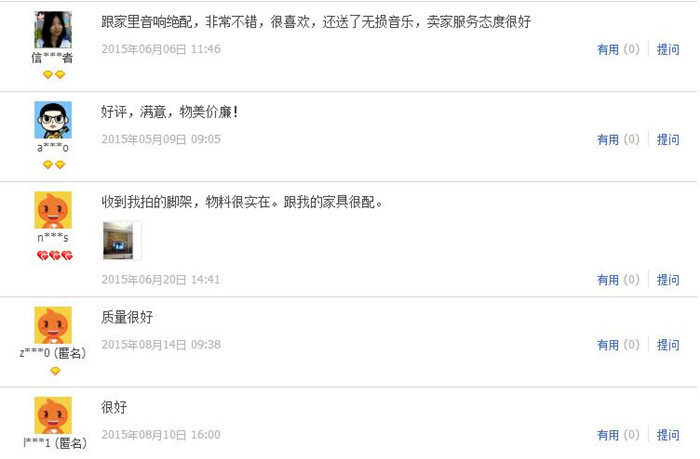Click the avatar of anonymous reviewer z***0
This screenshot has width=700, height=459.
(53, 325)
